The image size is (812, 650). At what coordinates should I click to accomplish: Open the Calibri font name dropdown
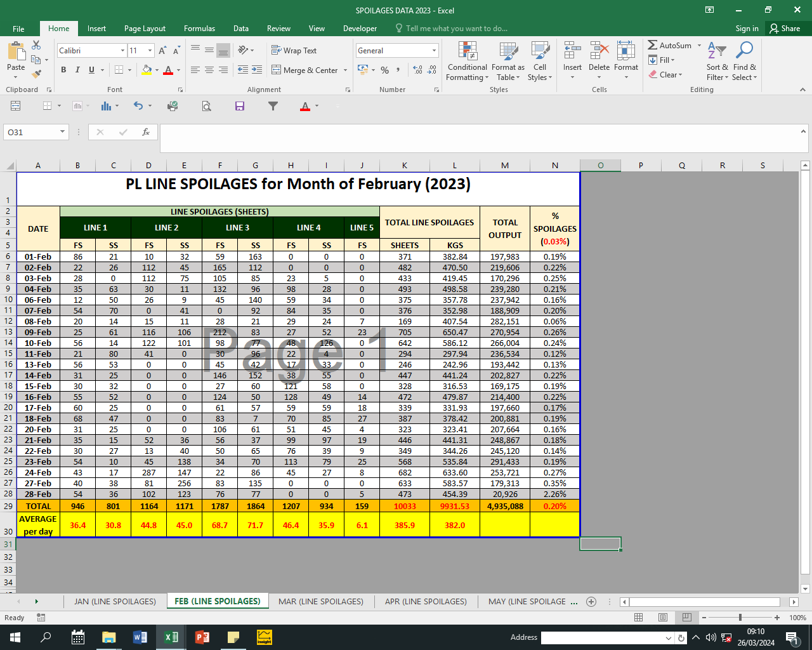click(x=122, y=50)
